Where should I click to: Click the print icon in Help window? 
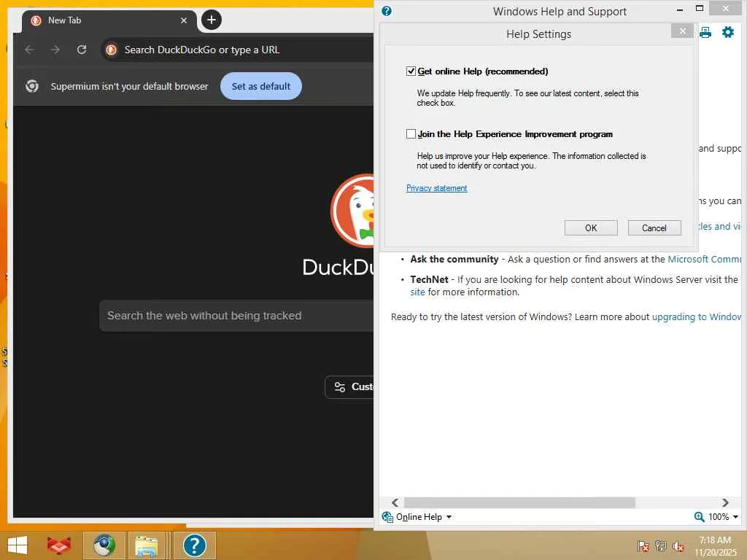pos(705,32)
